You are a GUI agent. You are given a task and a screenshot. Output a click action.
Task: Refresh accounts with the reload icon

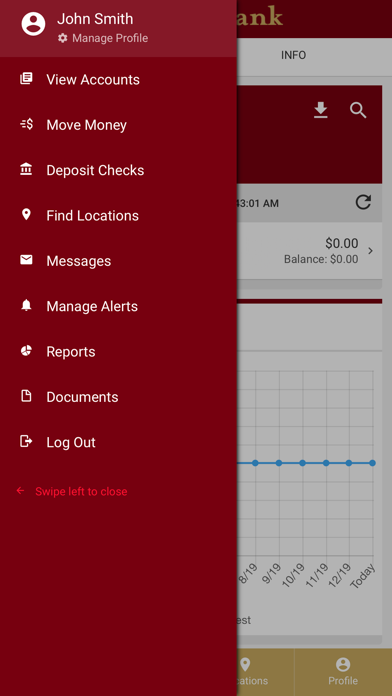[363, 202]
